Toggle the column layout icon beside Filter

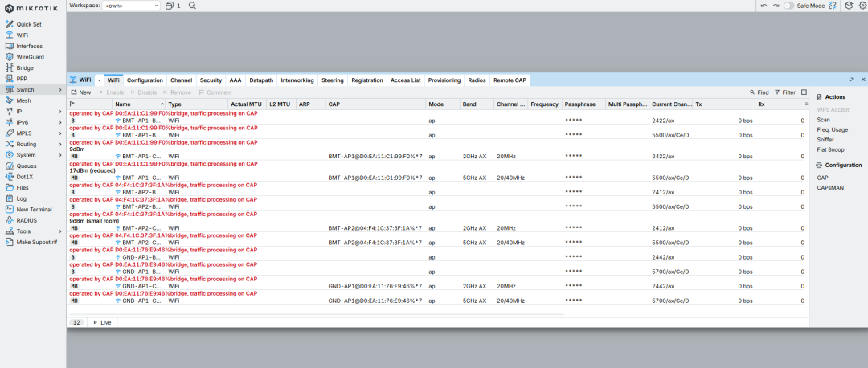[804, 92]
